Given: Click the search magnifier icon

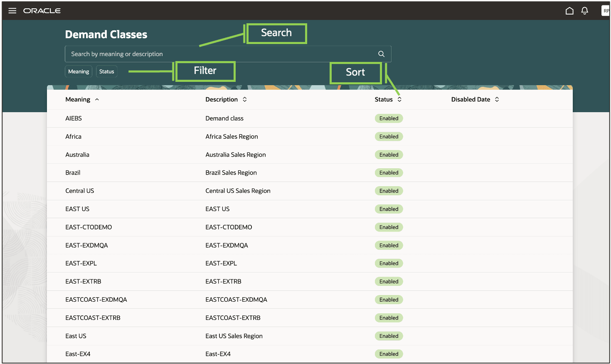Looking at the screenshot, I should pos(381,54).
